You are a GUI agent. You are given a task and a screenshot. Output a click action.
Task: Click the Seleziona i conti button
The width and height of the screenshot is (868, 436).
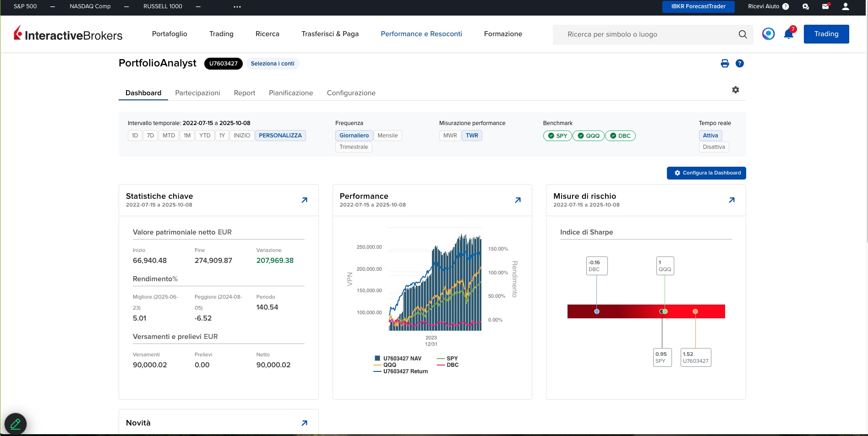pyautogui.click(x=272, y=64)
